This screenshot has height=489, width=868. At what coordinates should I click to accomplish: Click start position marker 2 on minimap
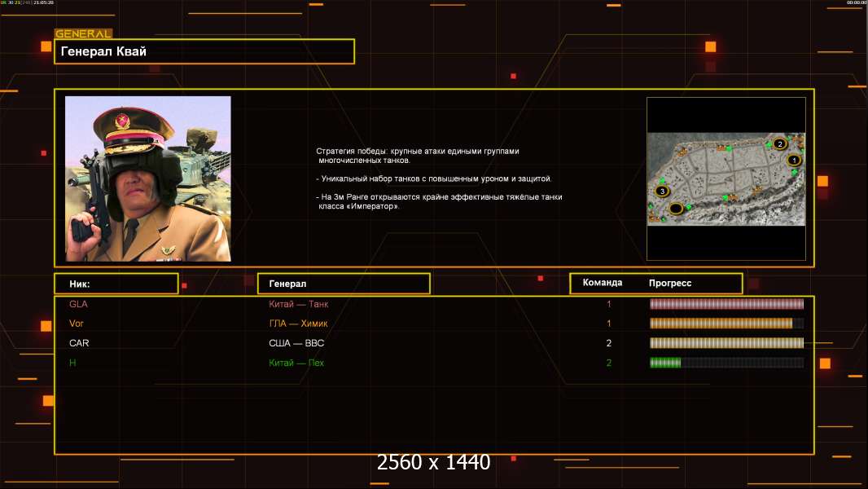click(779, 144)
